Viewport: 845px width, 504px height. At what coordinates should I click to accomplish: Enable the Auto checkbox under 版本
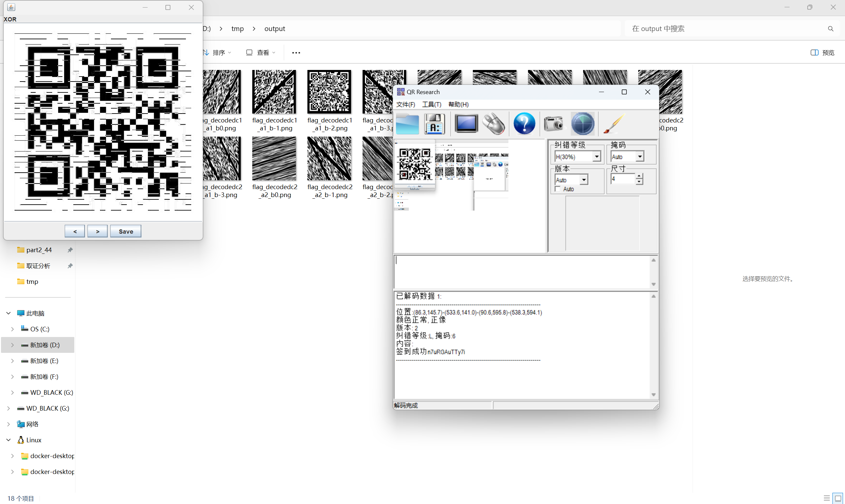pos(558,189)
